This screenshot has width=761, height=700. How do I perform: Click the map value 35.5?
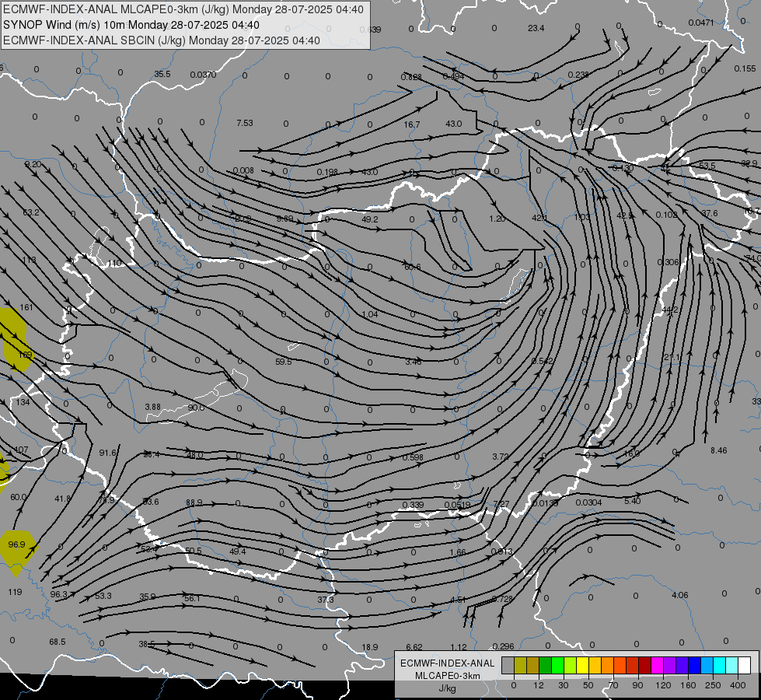pyautogui.click(x=162, y=74)
